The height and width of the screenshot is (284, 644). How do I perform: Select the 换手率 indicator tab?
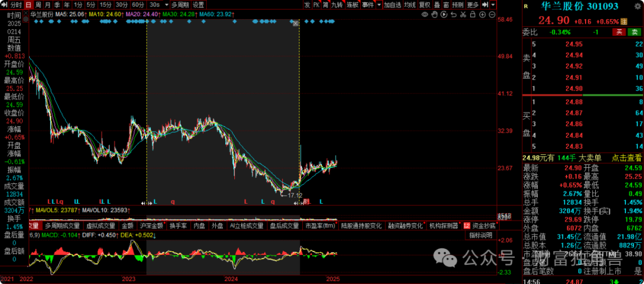click(178, 226)
